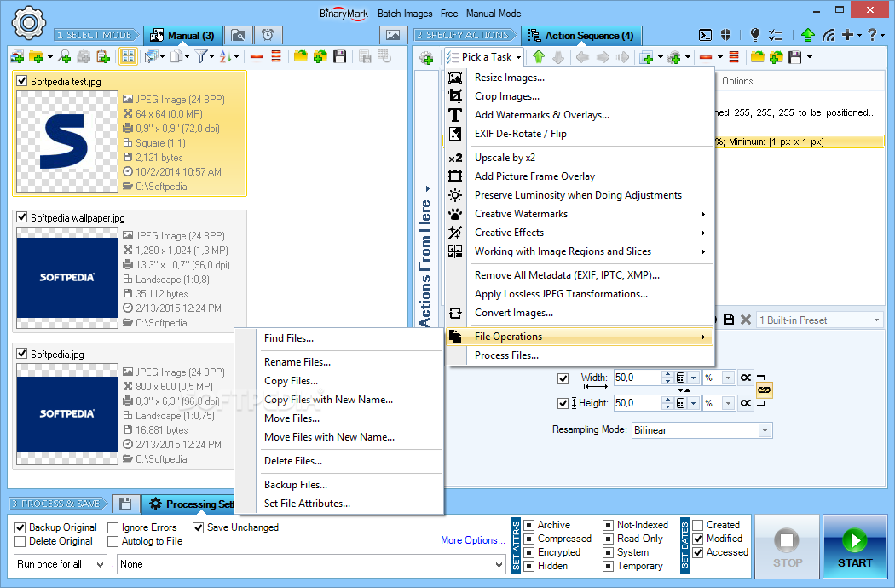
Task: Open the More Options... link
Action: pyautogui.click(x=472, y=540)
